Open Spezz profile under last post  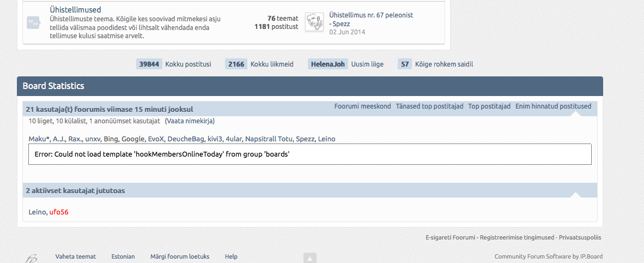[341, 23]
